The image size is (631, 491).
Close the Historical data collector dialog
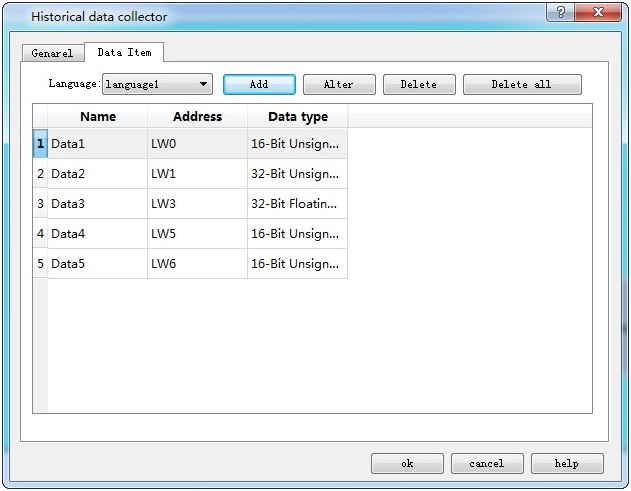[599, 13]
